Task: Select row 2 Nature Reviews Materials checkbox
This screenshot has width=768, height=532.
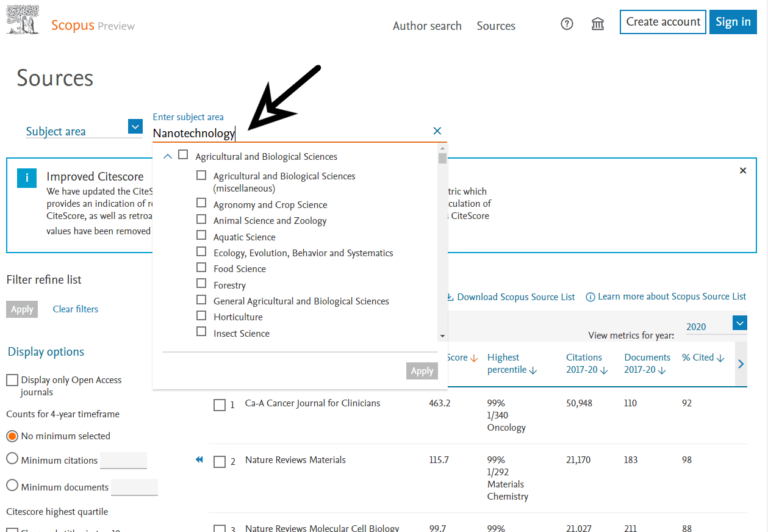Action: click(x=220, y=462)
